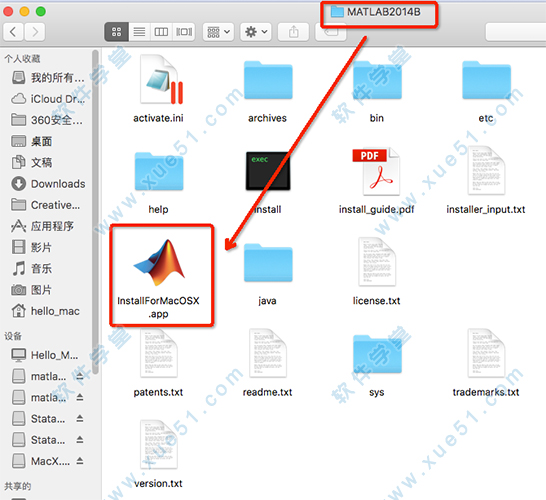Open the sys folder
This screenshot has height=500, width=546.
click(x=377, y=354)
